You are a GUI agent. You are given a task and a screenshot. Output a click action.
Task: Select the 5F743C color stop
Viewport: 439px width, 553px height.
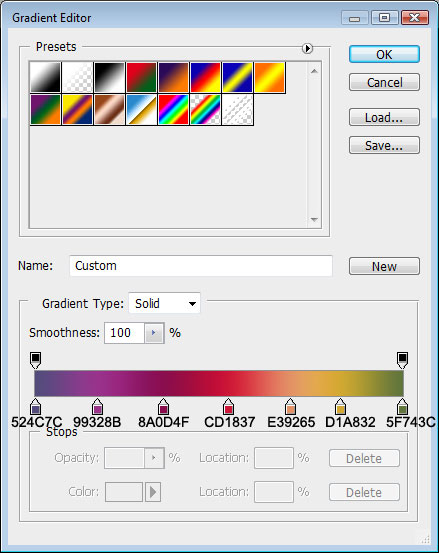(x=402, y=407)
